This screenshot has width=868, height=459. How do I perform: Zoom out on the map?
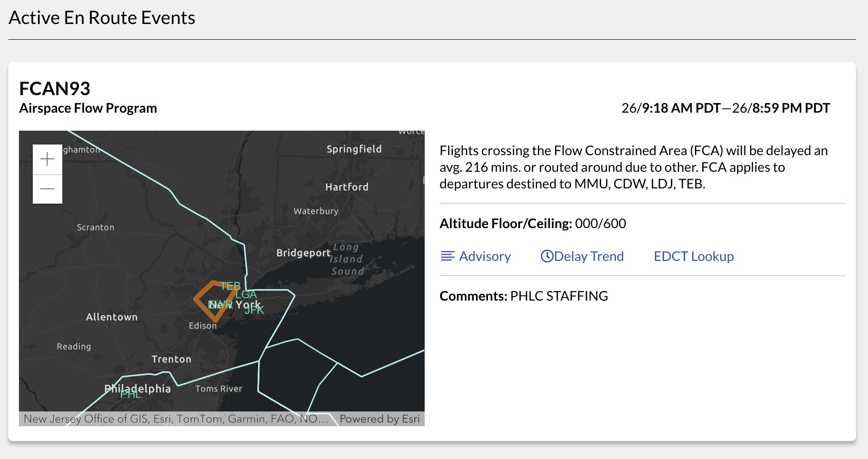[x=47, y=189]
